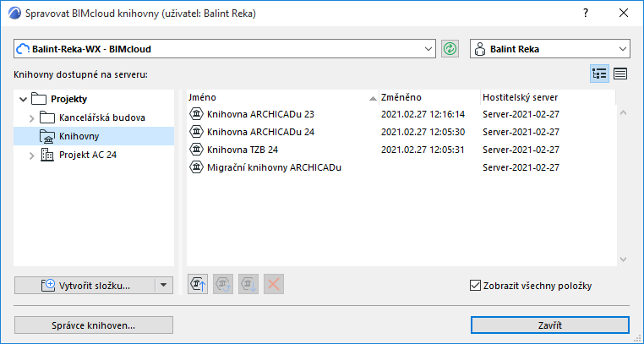The image size is (644, 344).
Task: Sort by Hostitelský server column header
Action: [548, 98]
